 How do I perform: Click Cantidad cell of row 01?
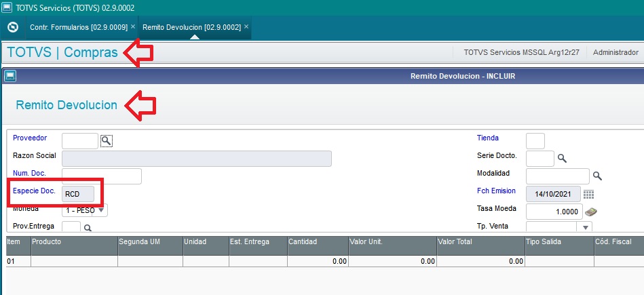click(318, 261)
